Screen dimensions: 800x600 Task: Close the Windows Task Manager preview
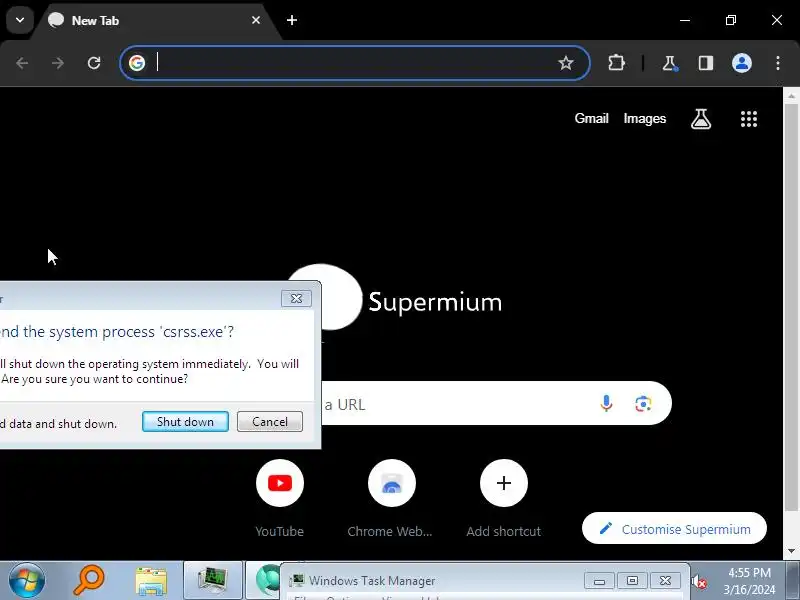click(665, 581)
